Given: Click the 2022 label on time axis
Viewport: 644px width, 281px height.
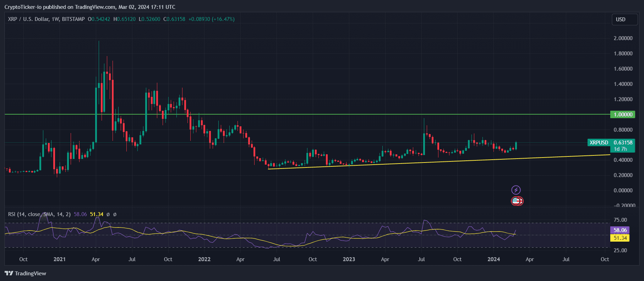Looking at the screenshot, I should pyautogui.click(x=204, y=259).
